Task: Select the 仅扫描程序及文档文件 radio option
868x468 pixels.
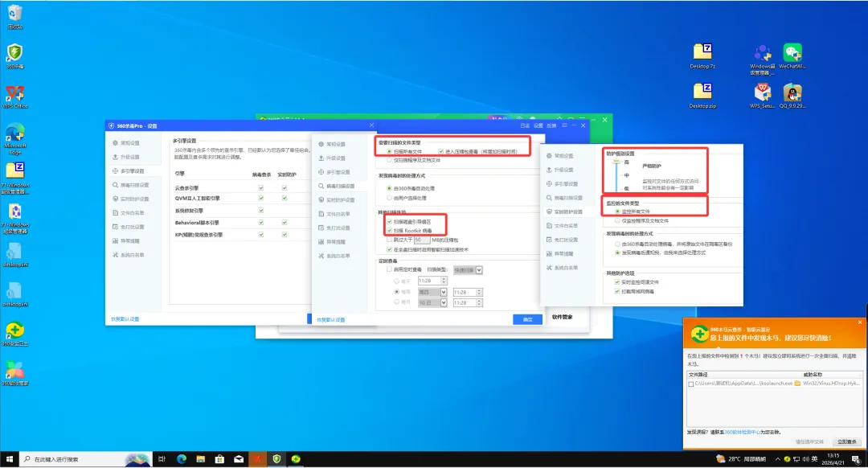Action: (x=389, y=160)
